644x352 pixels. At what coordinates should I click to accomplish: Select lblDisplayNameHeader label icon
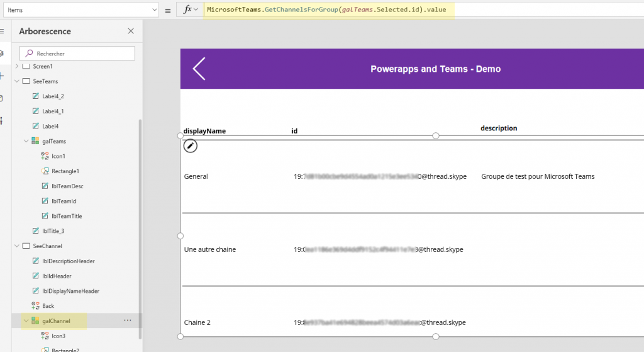click(36, 291)
